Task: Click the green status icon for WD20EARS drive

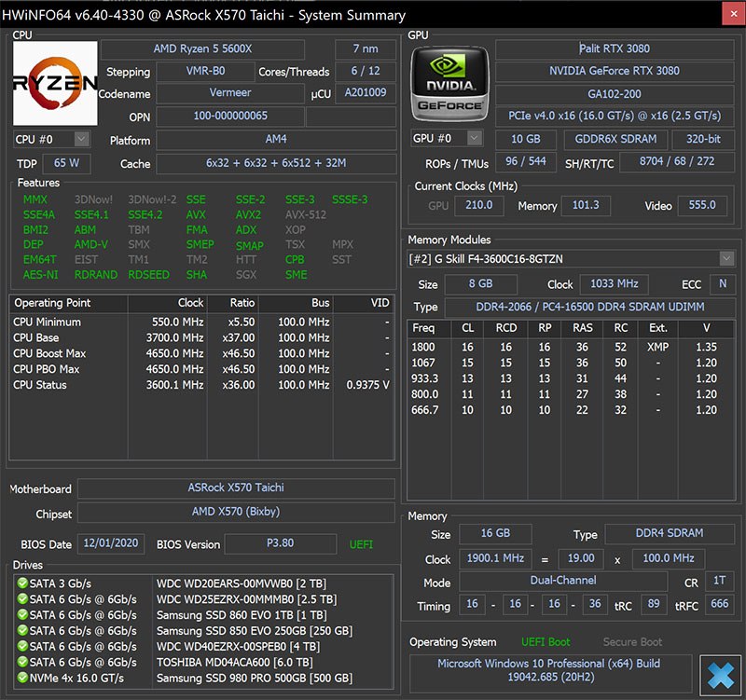Action: 21,583
